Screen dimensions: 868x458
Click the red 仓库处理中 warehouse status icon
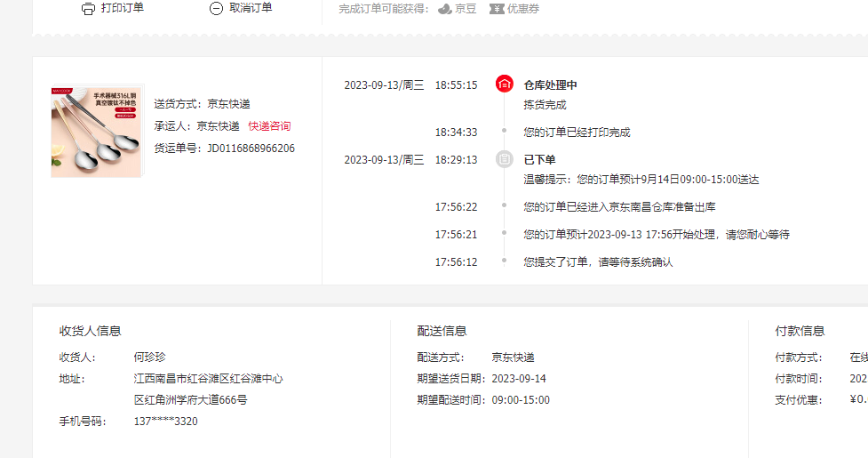click(x=504, y=84)
